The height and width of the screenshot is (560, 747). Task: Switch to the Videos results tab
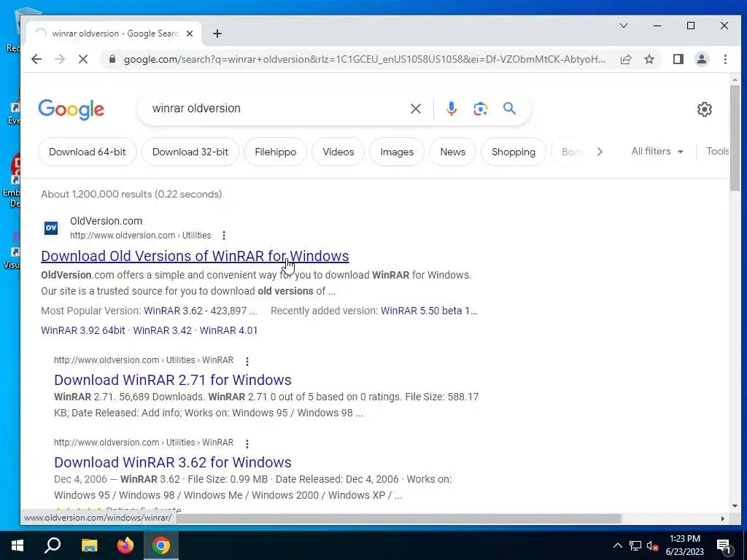tap(338, 152)
